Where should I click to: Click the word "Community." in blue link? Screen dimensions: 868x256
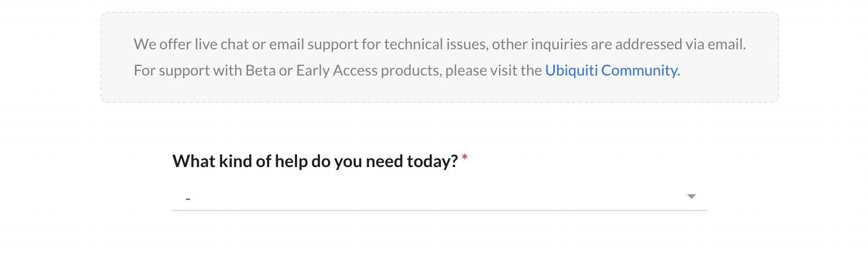[x=641, y=71]
